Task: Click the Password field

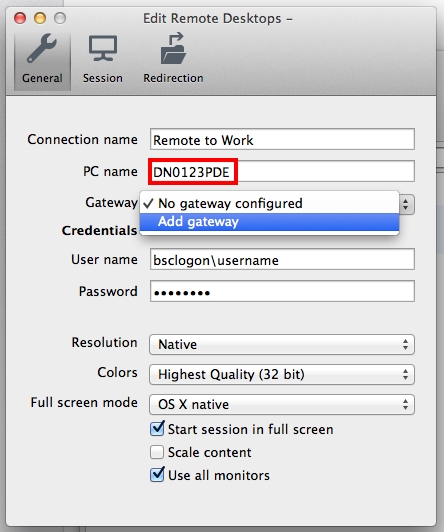Action: pyautogui.click(x=282, y=291)
